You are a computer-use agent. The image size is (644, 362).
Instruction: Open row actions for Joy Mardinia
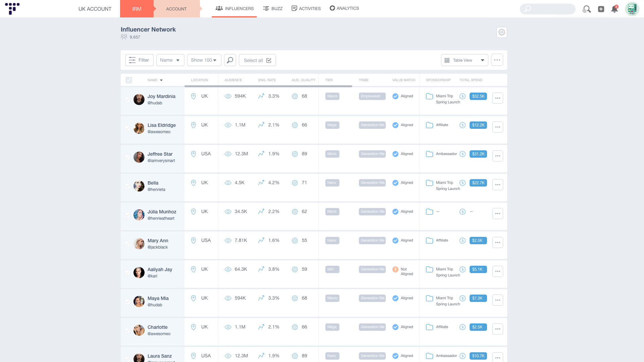point(498,98)
